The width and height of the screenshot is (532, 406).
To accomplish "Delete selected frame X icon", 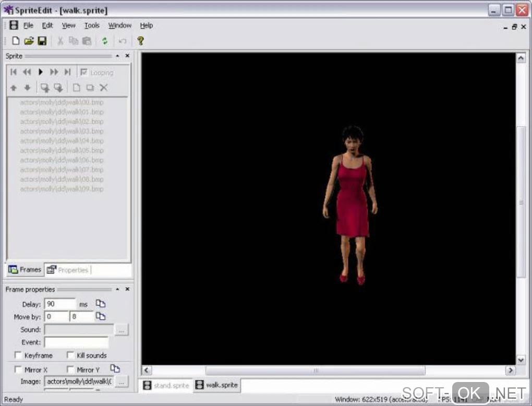I will pos(103,88).
